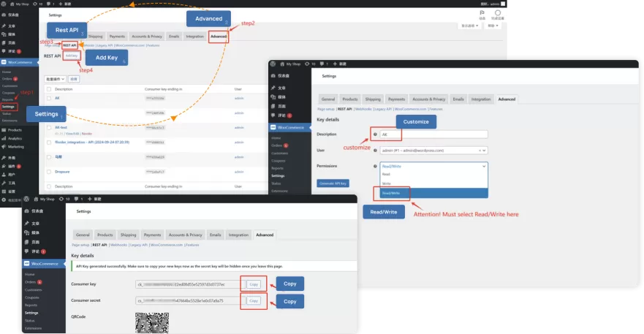This screenshot has width=644, height=334.
Task: Toggle the select-all checkbox in the table header
Action: (x=49, y=89)
